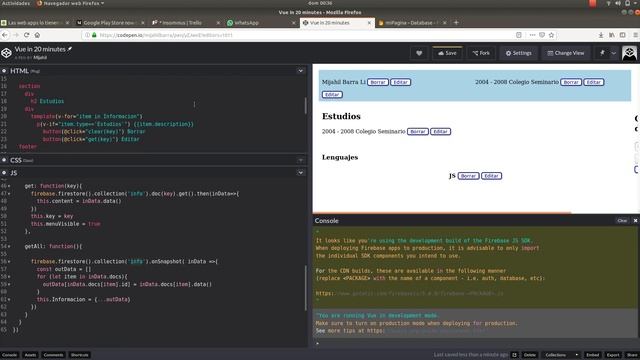
Task: Reload the page in Firefox
Action: (x=27, y=35)
